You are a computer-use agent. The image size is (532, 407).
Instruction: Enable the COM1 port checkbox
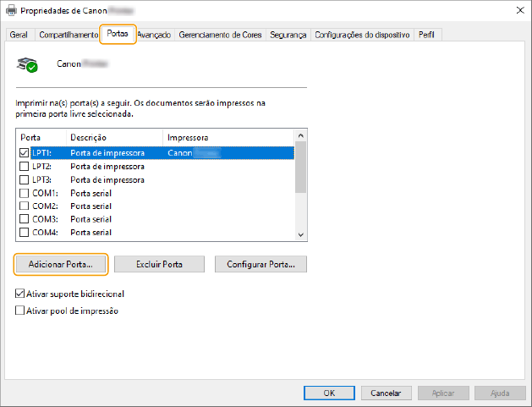(24, 193)
